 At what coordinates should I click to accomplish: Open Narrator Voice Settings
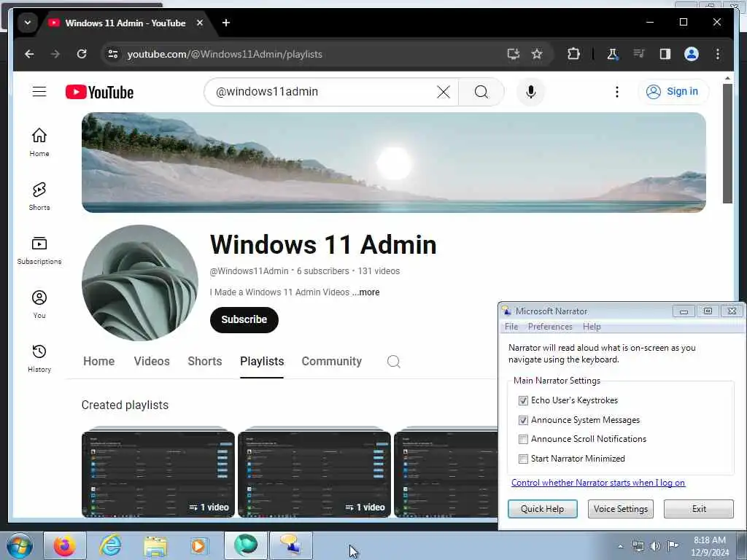(621, 509)
